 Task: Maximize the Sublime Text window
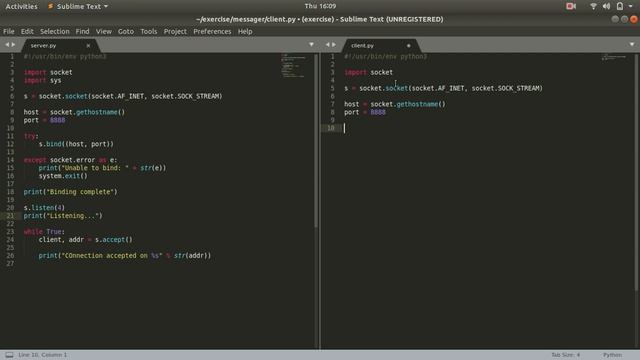[624, 19]
